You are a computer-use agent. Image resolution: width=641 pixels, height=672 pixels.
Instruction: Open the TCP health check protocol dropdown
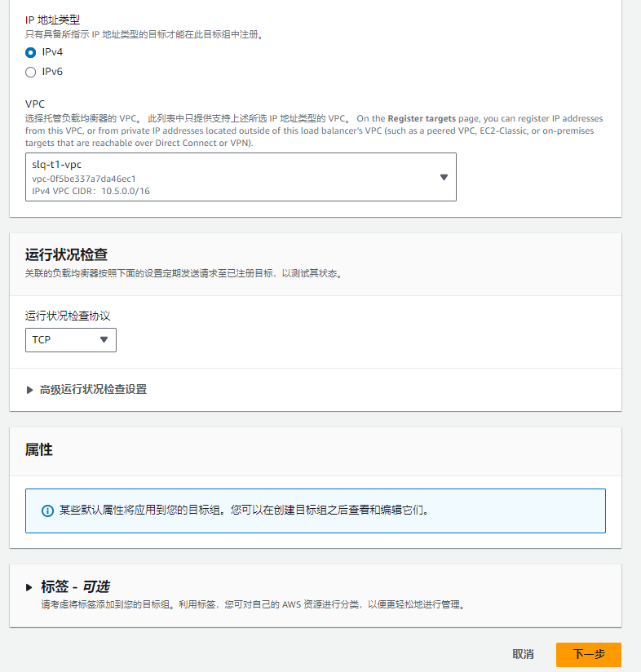[71, 340]
